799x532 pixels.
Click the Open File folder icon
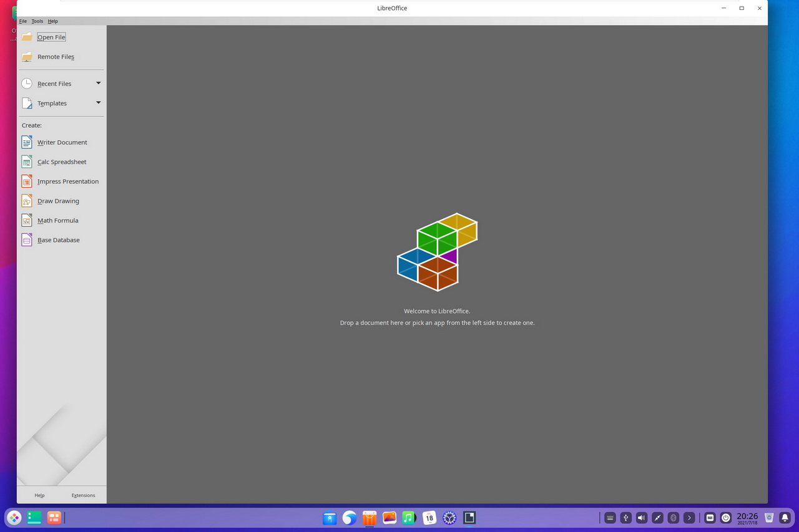[x=27, y=37]
